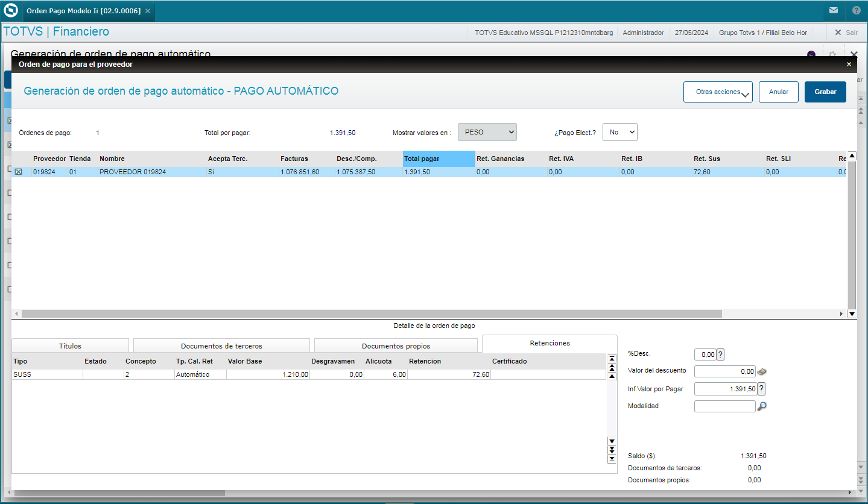Switch to the Documentos propios tab

click(x=396, y=346)
